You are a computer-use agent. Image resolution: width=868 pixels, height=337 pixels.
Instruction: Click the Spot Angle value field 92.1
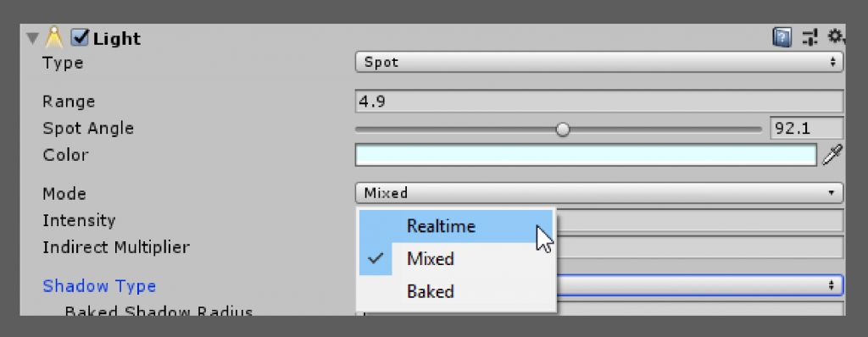click(807, 129)
